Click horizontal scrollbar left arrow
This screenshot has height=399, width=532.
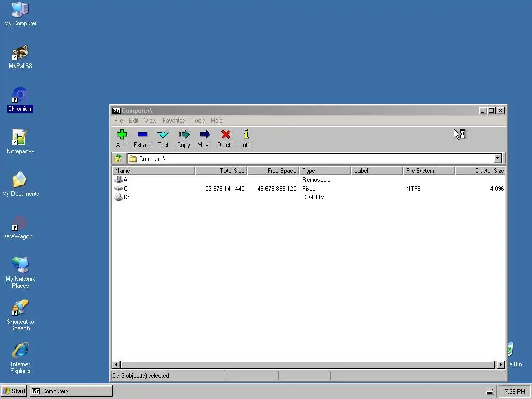[116, 364]
